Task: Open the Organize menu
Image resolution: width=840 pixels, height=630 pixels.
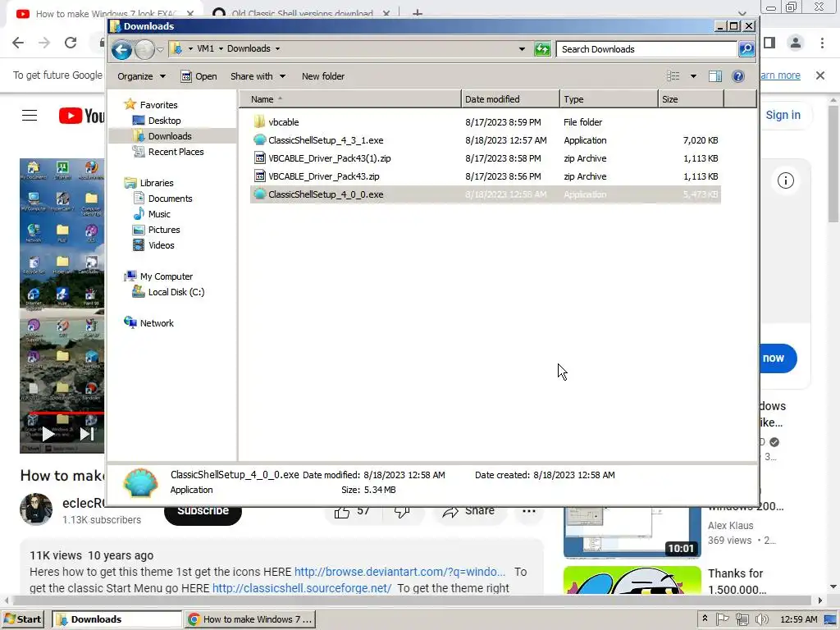Action: tap(141, 76)
